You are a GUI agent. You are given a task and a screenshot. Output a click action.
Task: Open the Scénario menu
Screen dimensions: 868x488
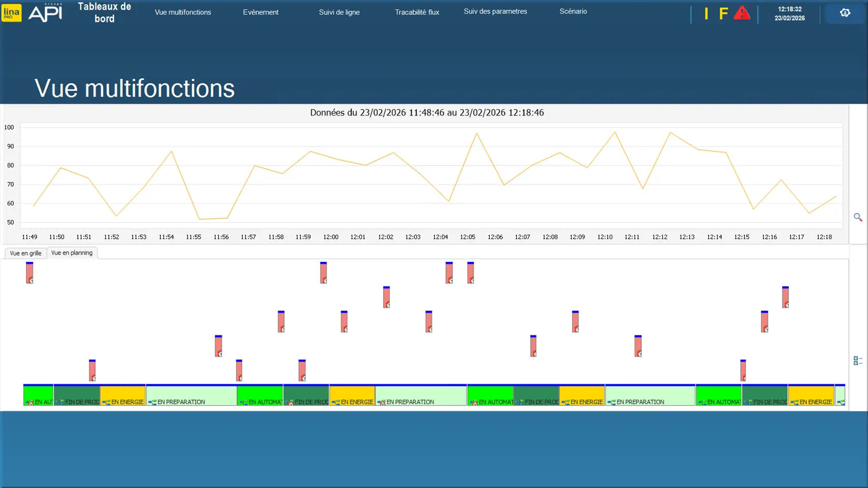pos(573,11)
